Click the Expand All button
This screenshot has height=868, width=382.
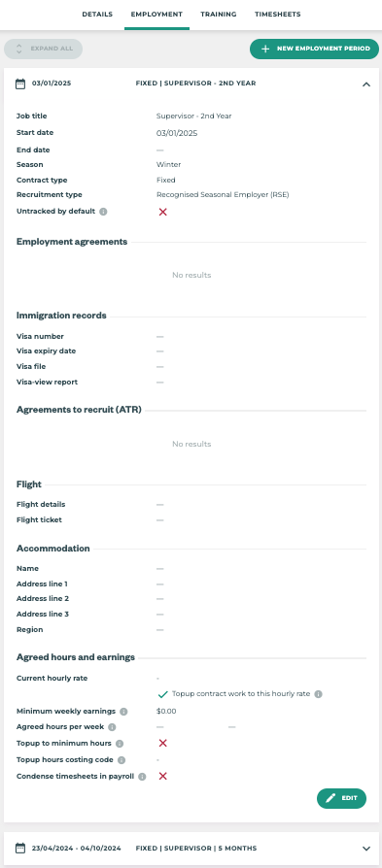pos(43,49)
